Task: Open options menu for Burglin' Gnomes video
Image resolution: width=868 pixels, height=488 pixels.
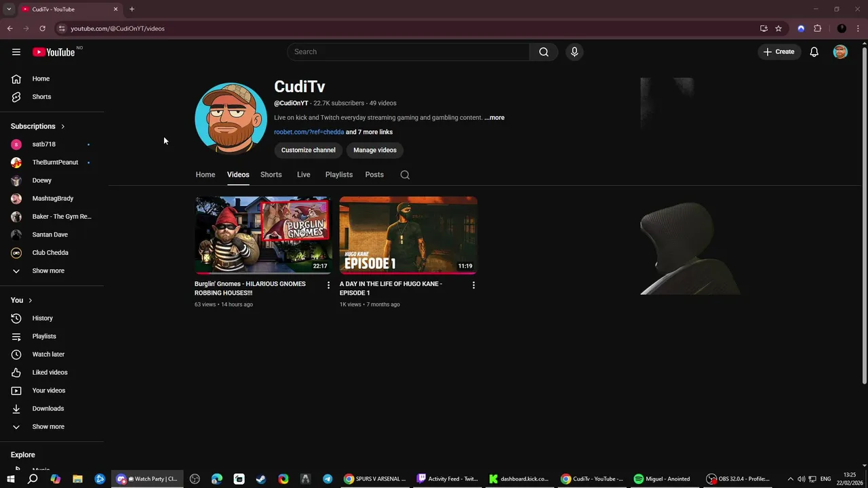Action: [x=329, y=285]
